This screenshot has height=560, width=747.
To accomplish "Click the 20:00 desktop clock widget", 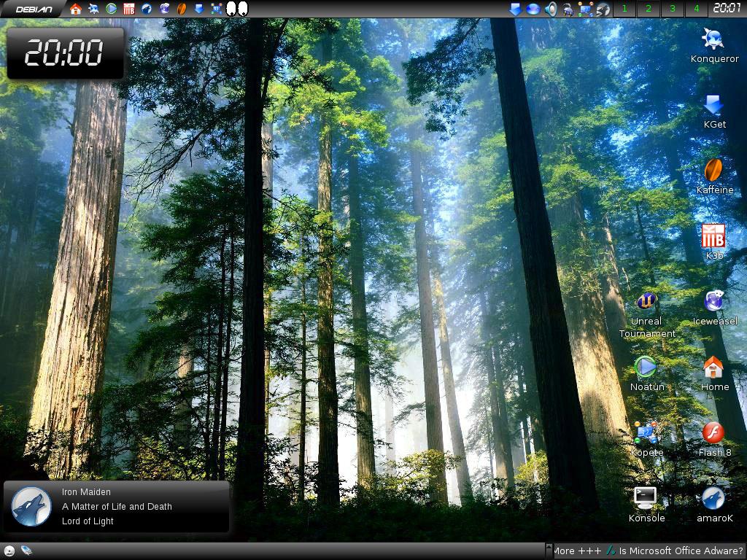I will point(65,52).
